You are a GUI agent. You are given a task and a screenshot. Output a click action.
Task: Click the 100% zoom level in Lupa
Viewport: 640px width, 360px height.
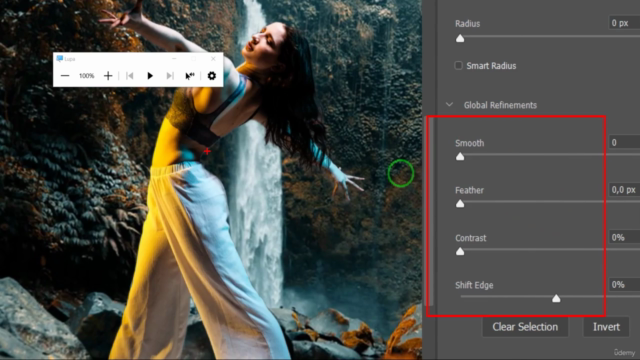(x=87, y=76)
